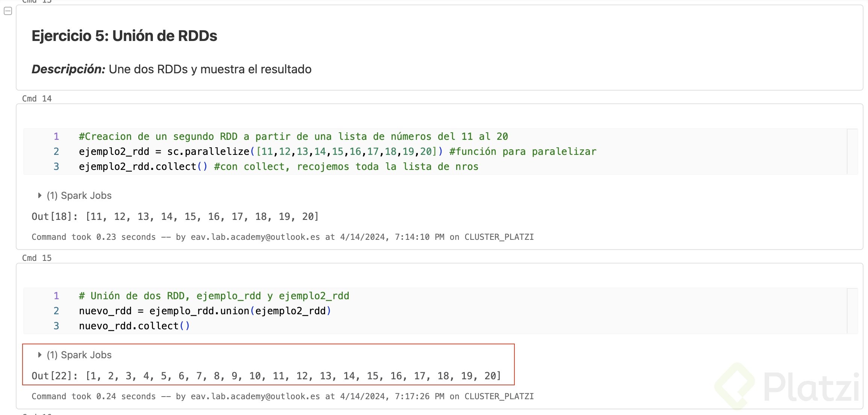Place cursor on nuevo_rdd union assignment line

tap(205, 311)
